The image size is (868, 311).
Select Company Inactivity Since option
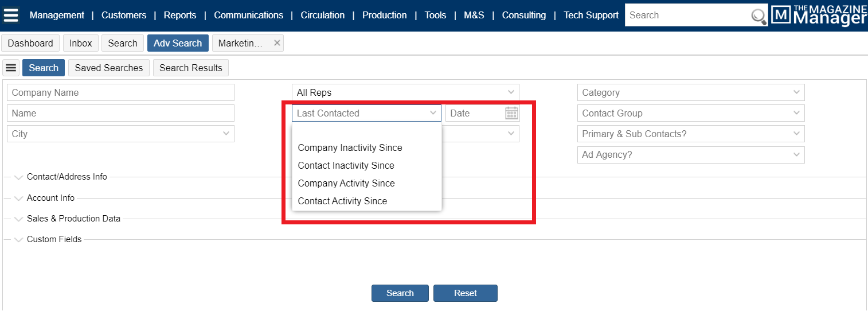click(350, 147)
